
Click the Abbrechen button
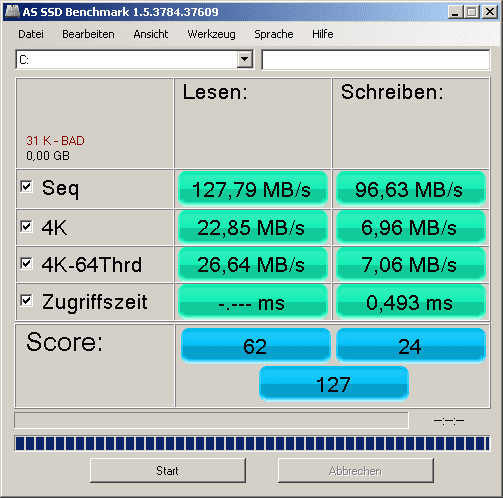(356, 470)
